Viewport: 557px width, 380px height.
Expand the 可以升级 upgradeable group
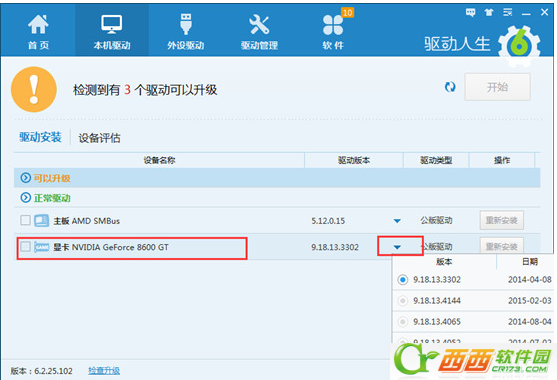(26, 178)
